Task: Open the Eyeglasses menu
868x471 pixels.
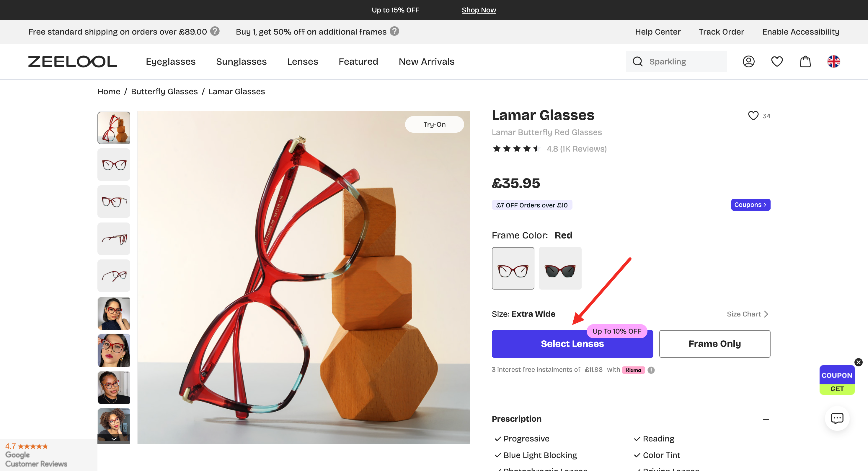Action: pyautogui.click(x=171, y=61)
